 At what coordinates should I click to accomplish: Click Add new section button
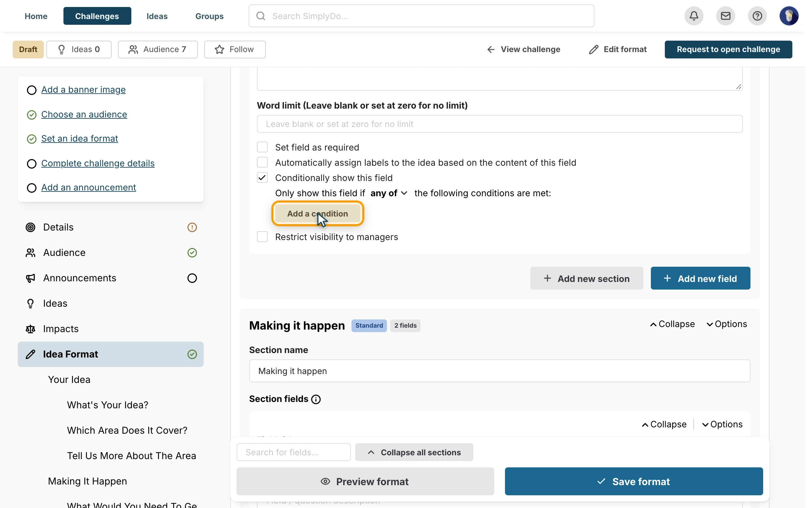click(x=586, y=278)
